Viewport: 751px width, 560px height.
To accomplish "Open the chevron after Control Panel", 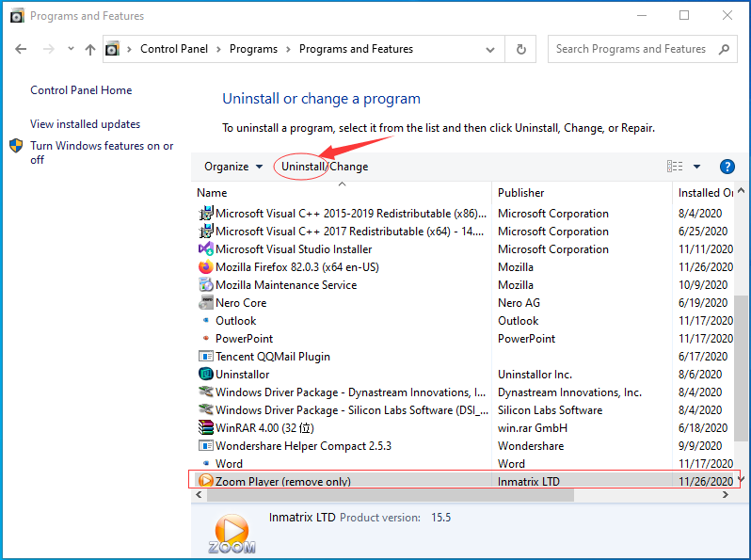I will [x=218, y=49].
